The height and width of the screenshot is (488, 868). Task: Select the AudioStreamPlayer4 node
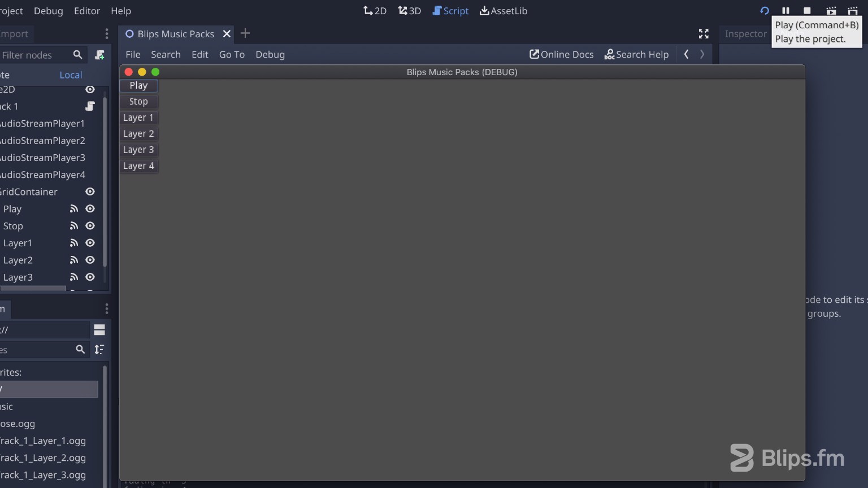(x=42, y=175)
